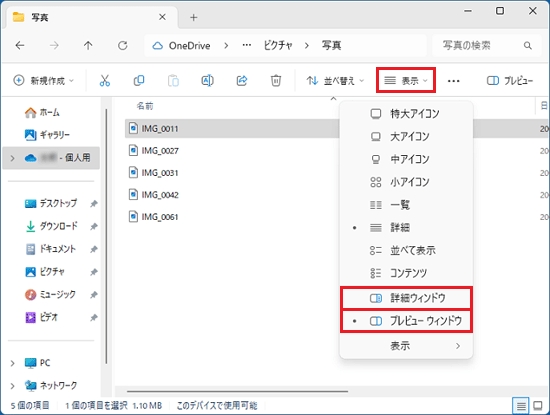Select 一覧 view option
The width and height of the screenshot is (550, 415).
tap(407, 205)
